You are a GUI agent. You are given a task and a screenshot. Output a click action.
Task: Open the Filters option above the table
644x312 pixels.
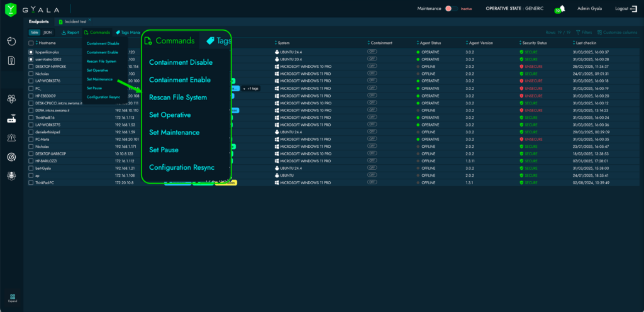pos(583,32)
